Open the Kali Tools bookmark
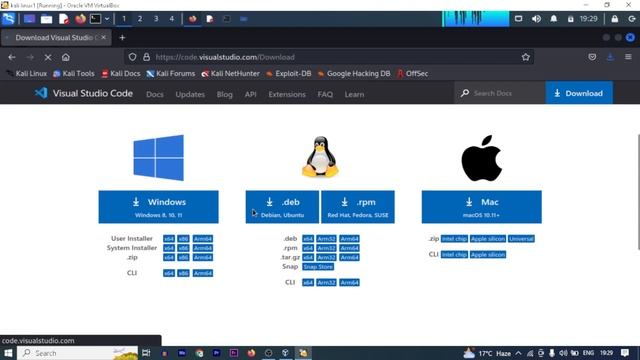Image resolution: width=640 pixels, height=360 pixels. click(74, 73)
